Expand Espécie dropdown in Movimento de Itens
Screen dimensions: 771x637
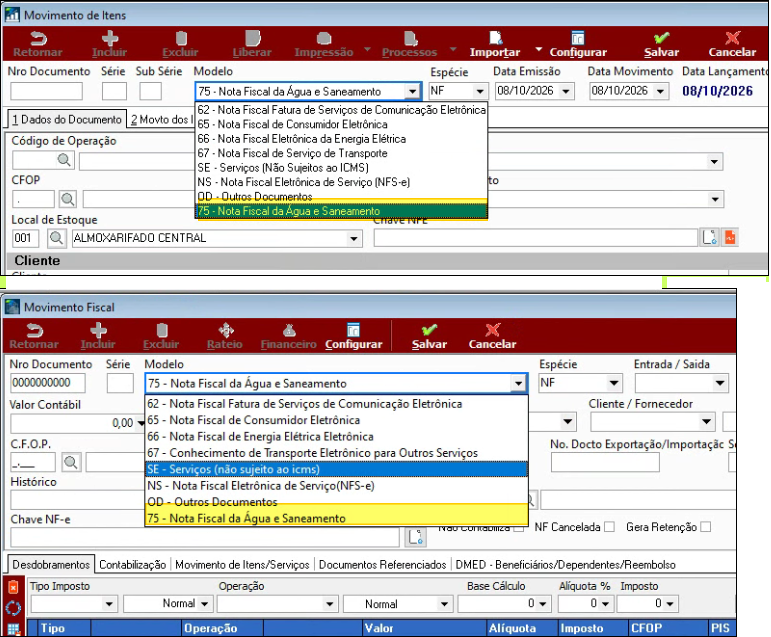[480, 91]
